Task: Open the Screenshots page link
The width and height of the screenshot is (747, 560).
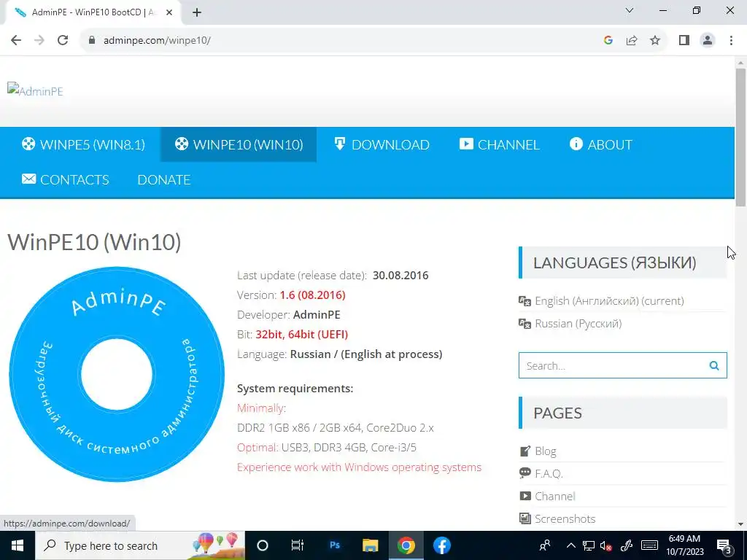Action: click(x=565, y=518)
